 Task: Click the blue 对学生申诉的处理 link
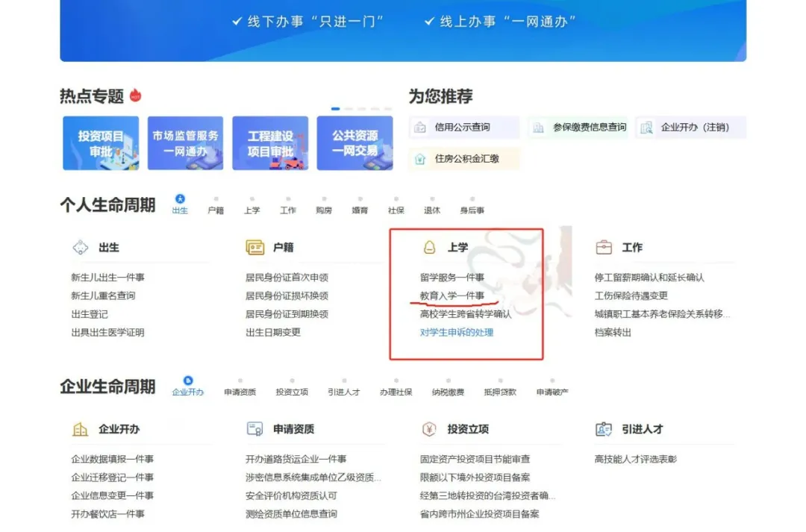coord(457,332)
